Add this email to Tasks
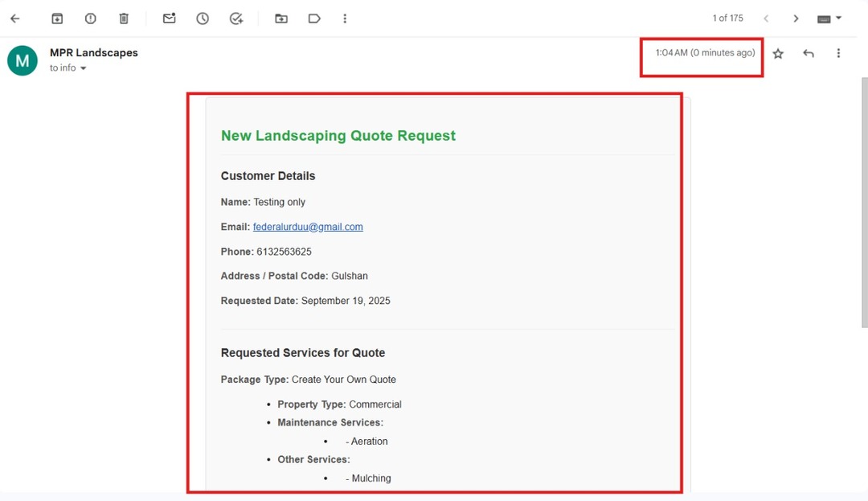 point(236,18)
